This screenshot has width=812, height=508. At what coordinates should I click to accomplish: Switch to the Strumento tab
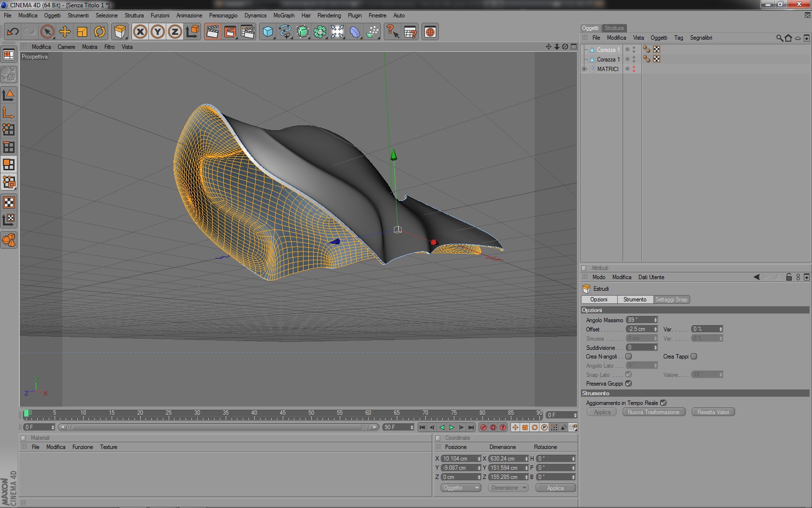click(x=635, y=299)
